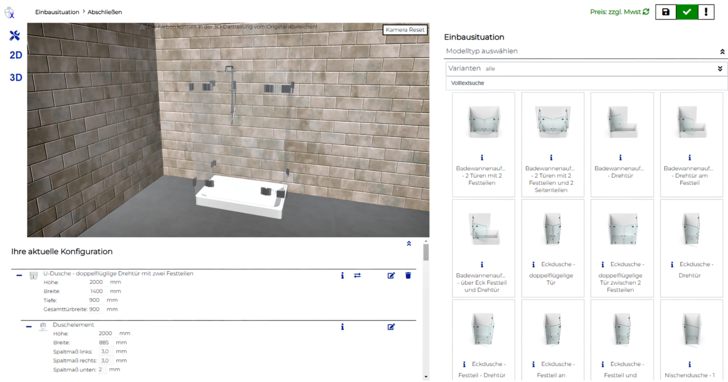Edit the U-Dusche entry with pencil icon
The height and width of the screenshot is (382, 728).
[391, 276]
